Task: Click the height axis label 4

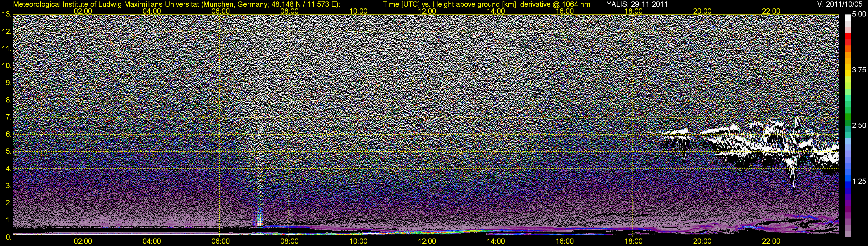Action: click(8, 168)
